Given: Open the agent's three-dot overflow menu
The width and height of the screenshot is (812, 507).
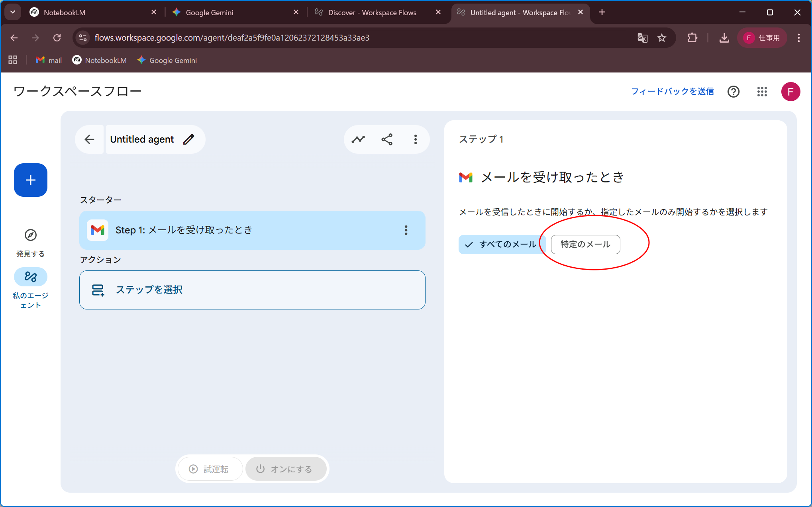Looking at the screenshot, I should (x=416, y=139).
